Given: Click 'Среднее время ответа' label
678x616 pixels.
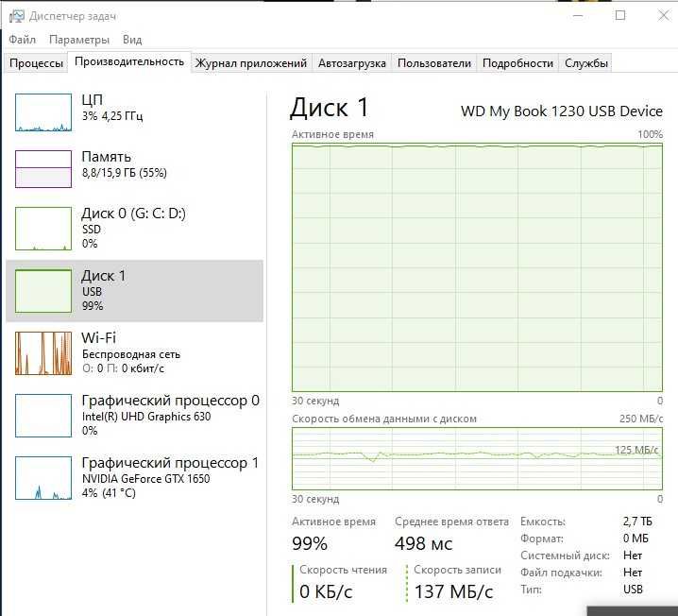Looking at the screenshot, I should pyautogui.click(x=451, y=522).
